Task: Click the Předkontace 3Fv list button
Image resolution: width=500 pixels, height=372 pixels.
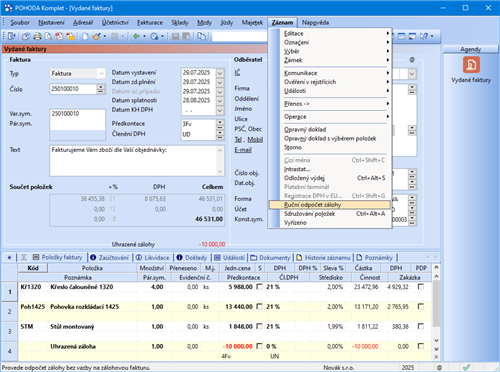Action: pyautogui.click(x=220, y=124)
